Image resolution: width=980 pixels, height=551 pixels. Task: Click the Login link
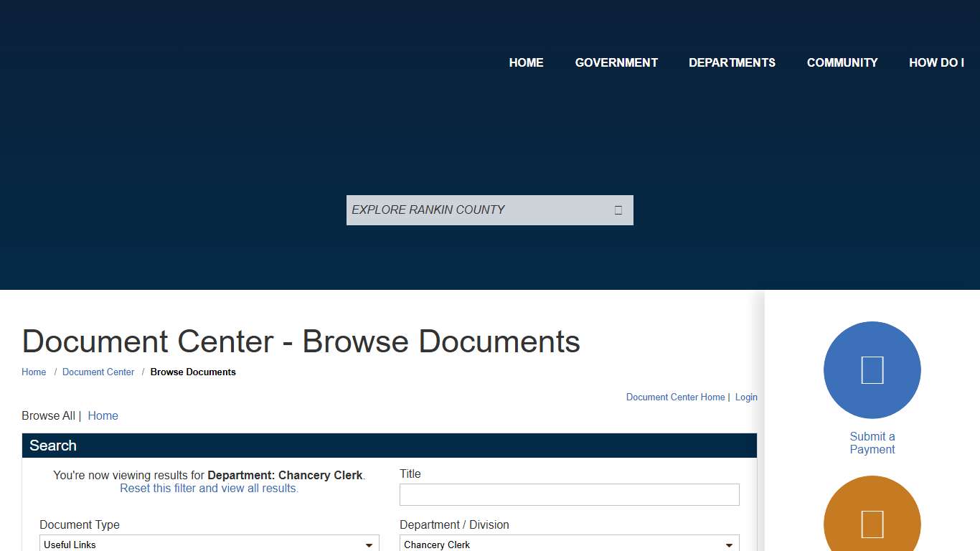pyautogui.click(x=746, y=397)
